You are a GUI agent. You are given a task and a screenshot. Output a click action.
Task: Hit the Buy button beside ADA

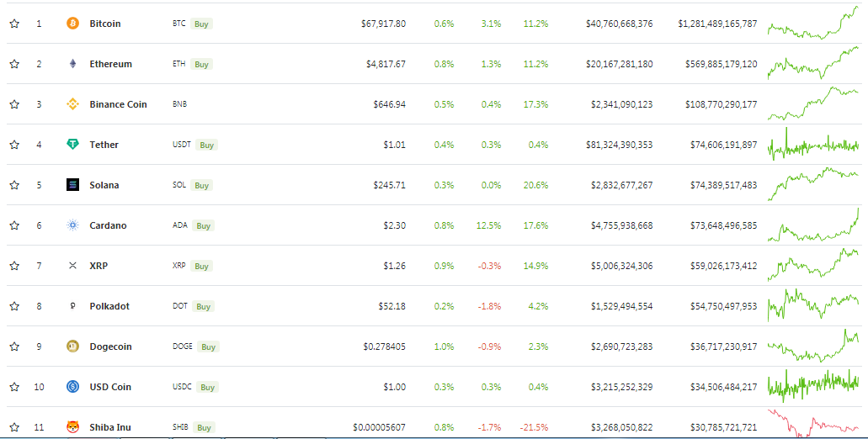tap(202, 225)
